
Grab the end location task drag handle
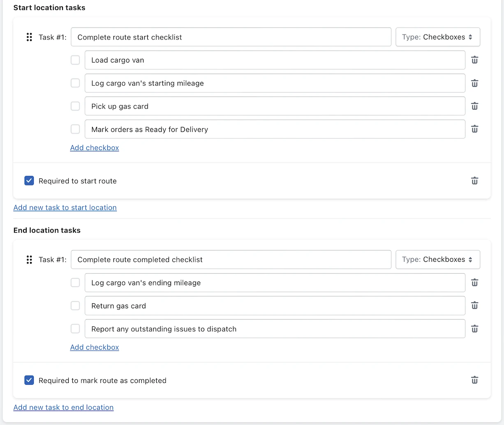click(29, 259)
